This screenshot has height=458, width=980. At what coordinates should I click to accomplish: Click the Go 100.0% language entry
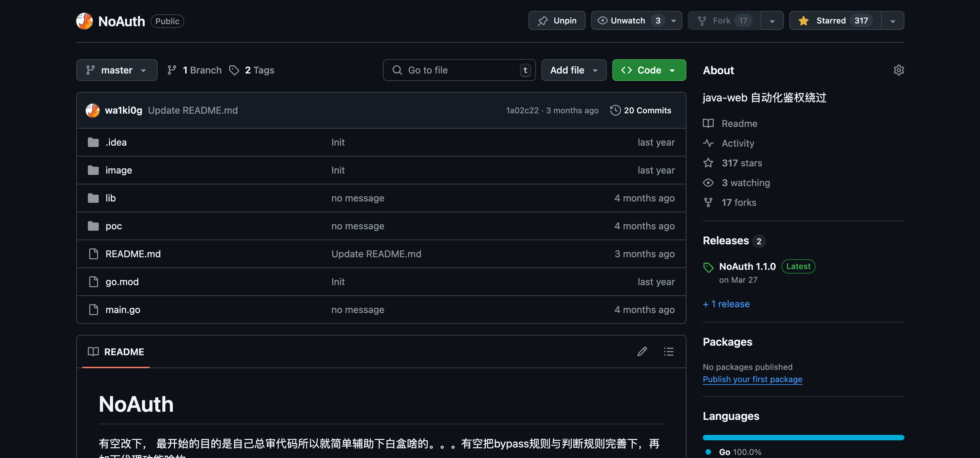tap(733, 452)
